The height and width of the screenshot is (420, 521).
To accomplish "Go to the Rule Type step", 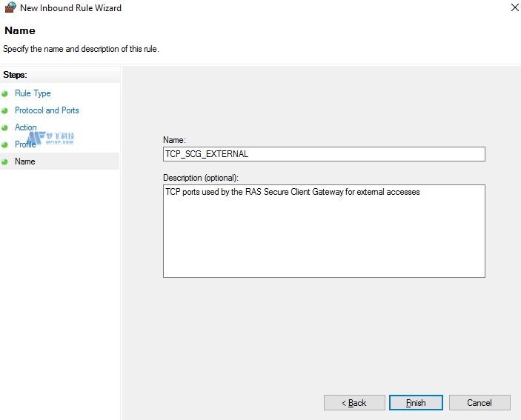I will 33,93.
